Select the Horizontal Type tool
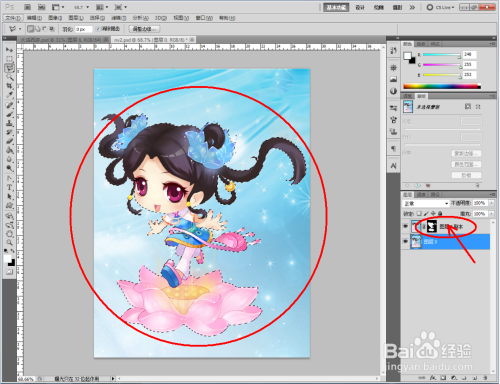 (9, 188)
